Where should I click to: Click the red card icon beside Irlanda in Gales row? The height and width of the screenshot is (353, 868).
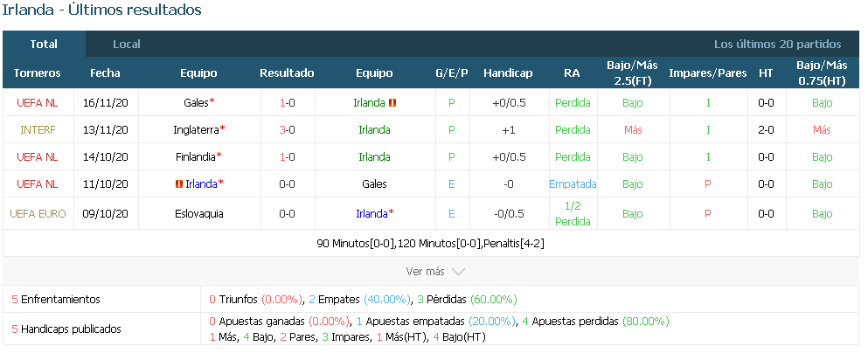click(393, 103)
